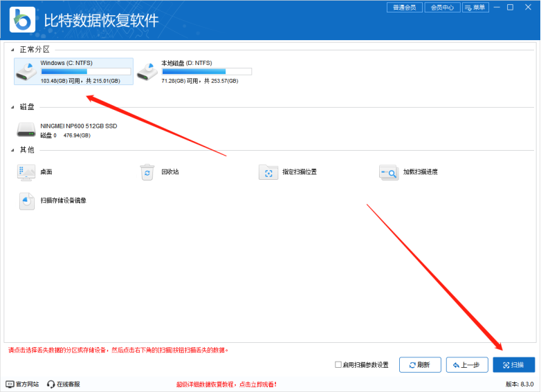The width and height of the screenshot is (541, 392).
Task: Click the 回收站 label text
Action: coord(170,171)
